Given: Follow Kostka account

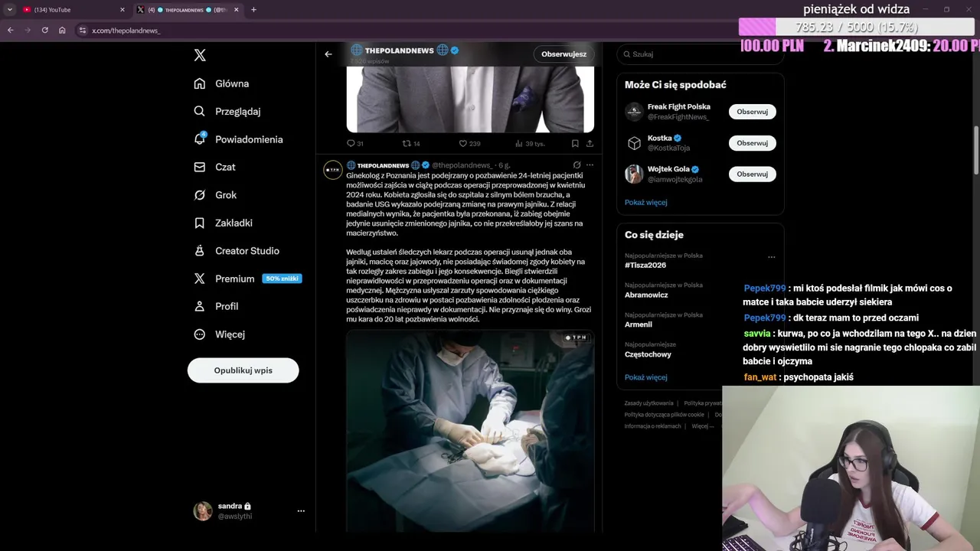Looking at the screenshot, I should click(752, 143).
